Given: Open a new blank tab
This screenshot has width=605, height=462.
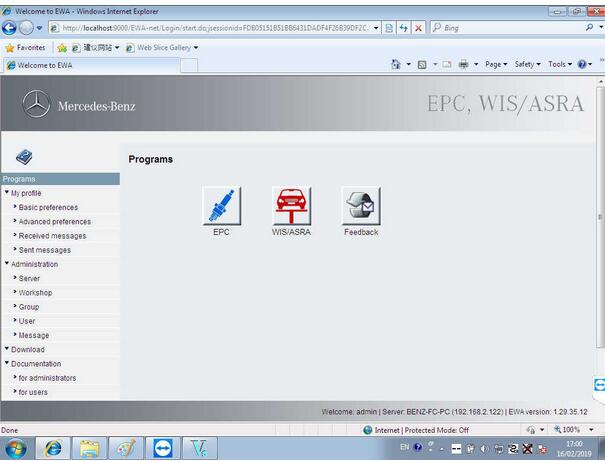Looking at the screenshot, I should (x=189, y=66).
